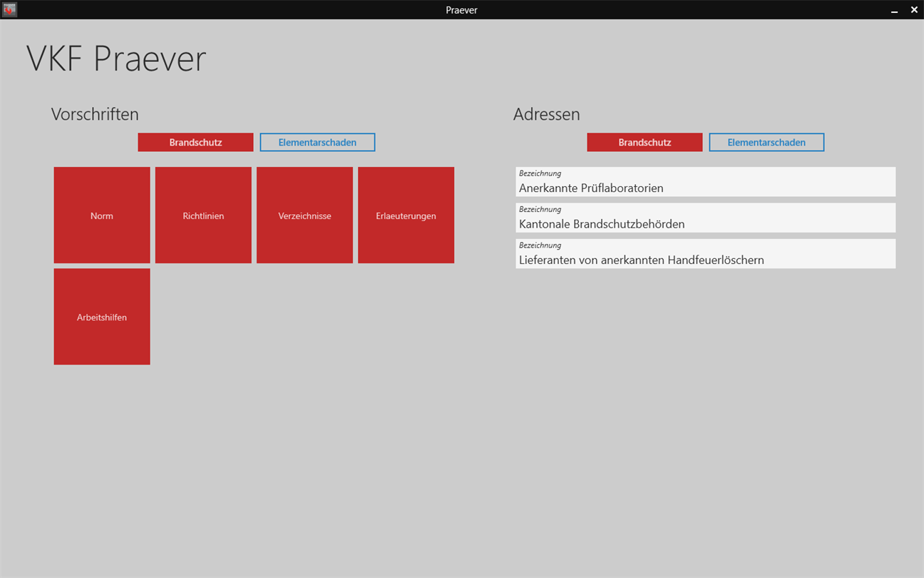Open Anerkannte Prüflaboratorien entry

[706, 182]
